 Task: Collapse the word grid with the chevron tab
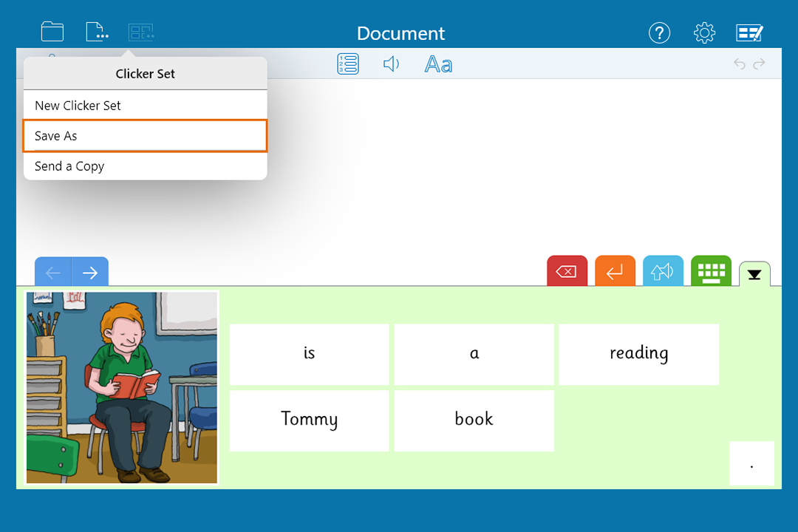coord(754,275)
